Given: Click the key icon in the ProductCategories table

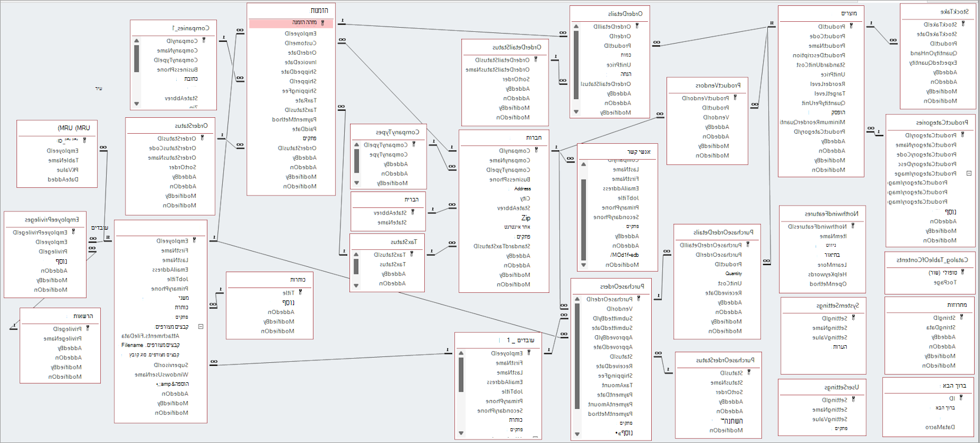Looking at the screenshot, I should (x=963, y=135).
